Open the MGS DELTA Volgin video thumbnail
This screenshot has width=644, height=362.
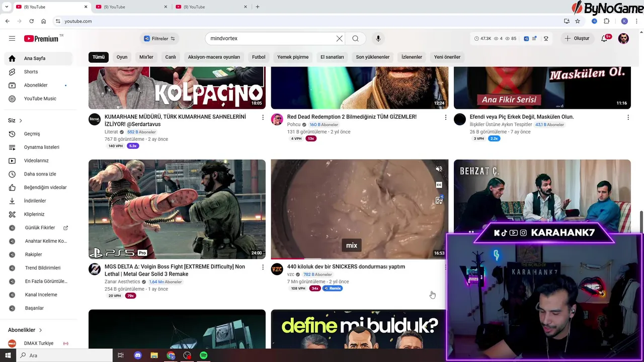tap(177, 209)
